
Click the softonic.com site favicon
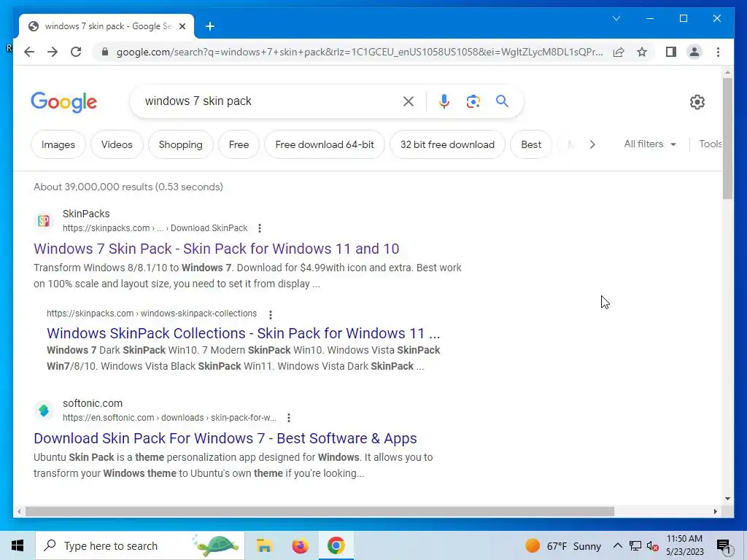pyautogui.click(x=44, y=410)
